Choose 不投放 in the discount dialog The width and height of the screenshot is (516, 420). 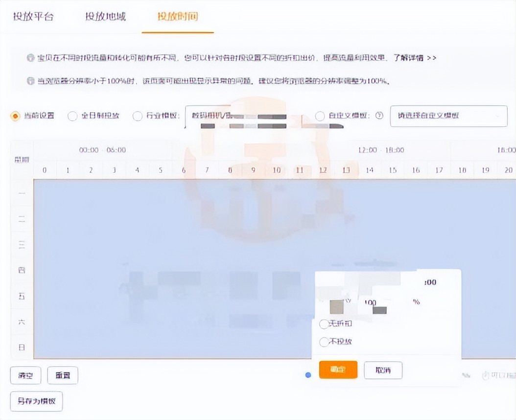coord(324,341)
